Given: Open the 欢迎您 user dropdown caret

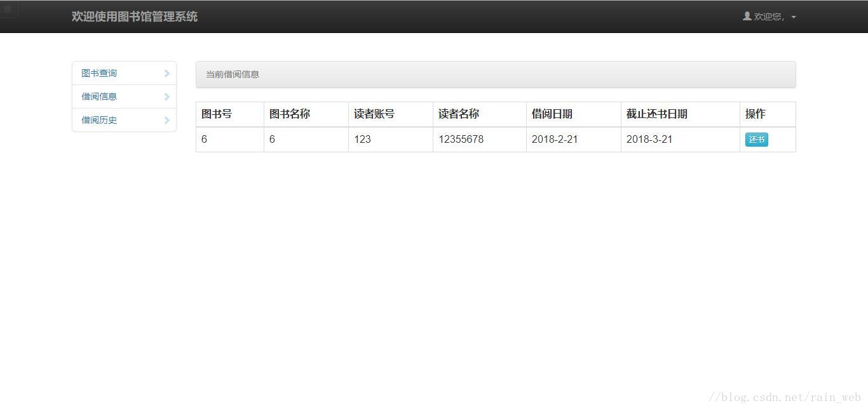Looking at the screenshot, I should [794, 17].
